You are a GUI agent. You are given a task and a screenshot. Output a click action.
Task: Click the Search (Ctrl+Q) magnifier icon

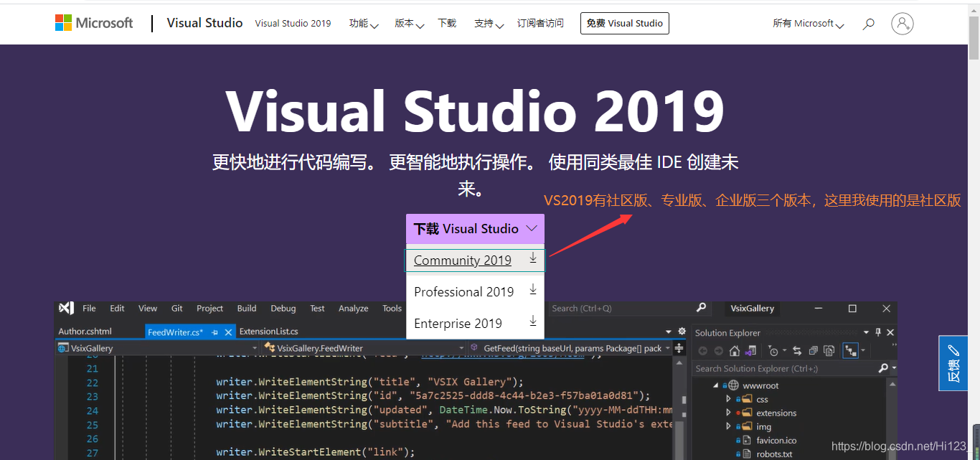(701, 308)
